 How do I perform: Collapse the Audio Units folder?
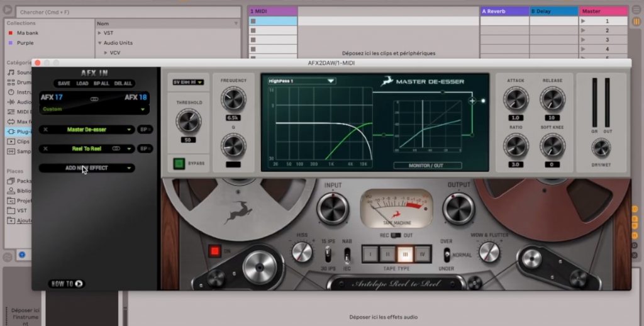point(99,43)
